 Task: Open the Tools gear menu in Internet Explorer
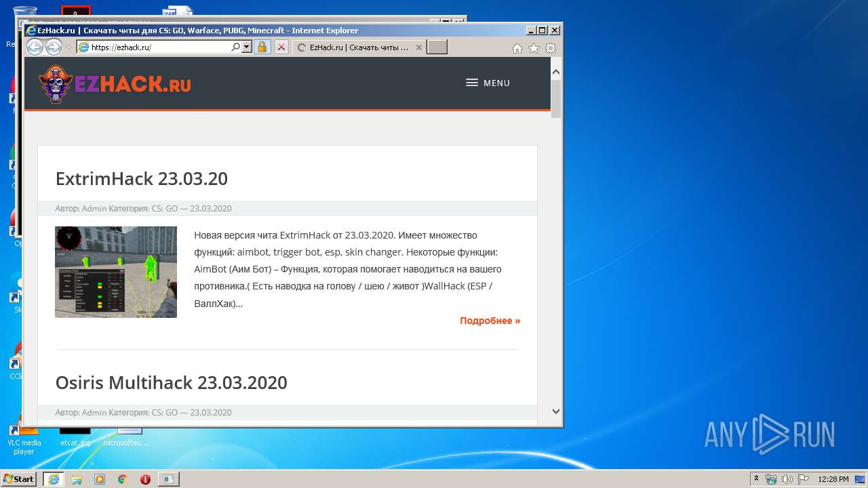(551, 48)
